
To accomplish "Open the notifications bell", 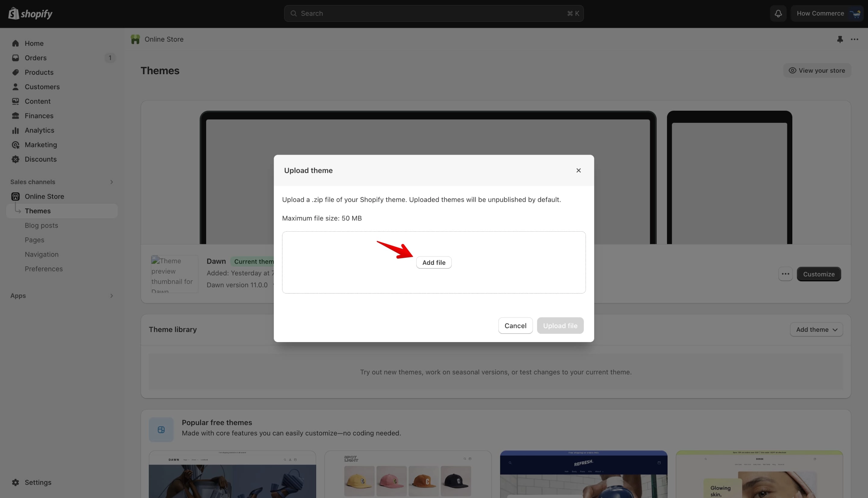I will tap(778, 13).
